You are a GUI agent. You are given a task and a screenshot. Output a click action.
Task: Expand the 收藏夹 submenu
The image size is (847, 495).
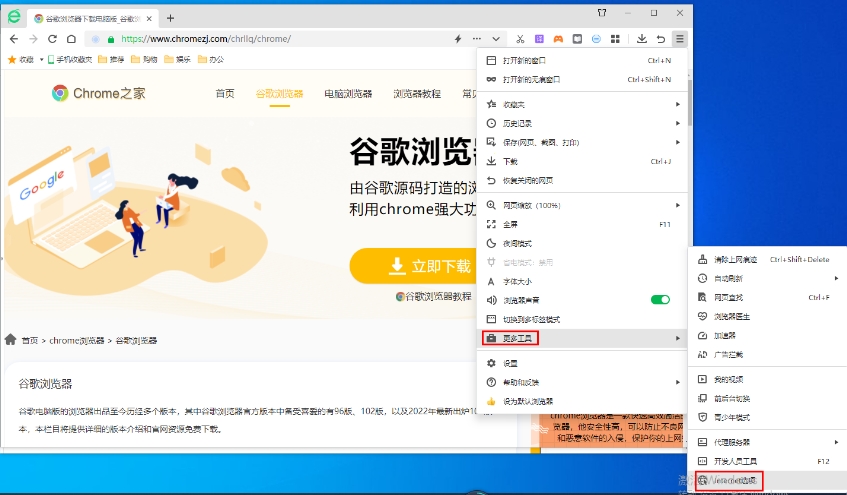tap(514, 104)
